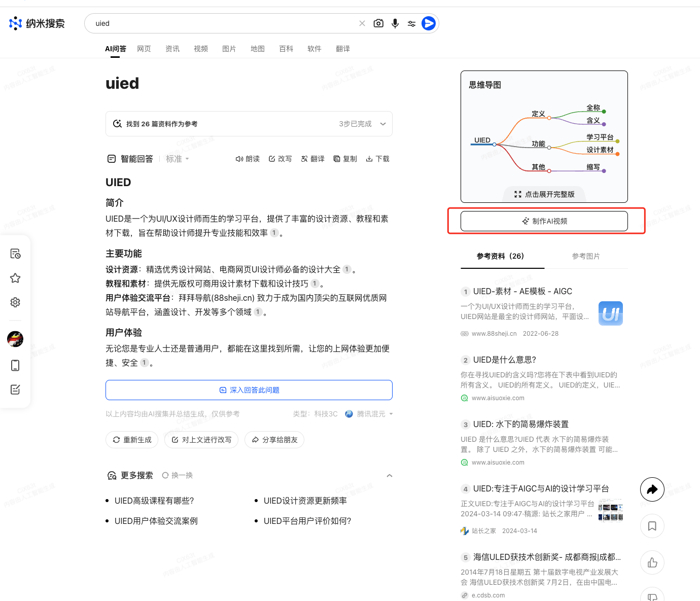
Task: Open reference UIED-素材 - AE模板 - AIGC
Action: pyautogui.click(x=522, y=291)
